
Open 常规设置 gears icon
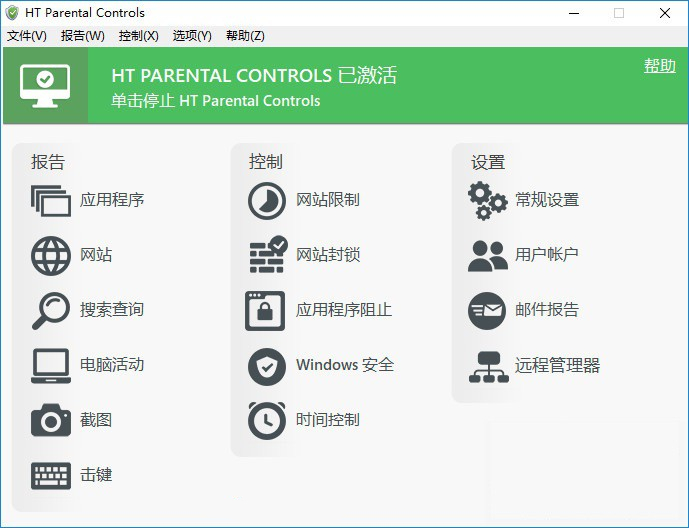[487, 201]
